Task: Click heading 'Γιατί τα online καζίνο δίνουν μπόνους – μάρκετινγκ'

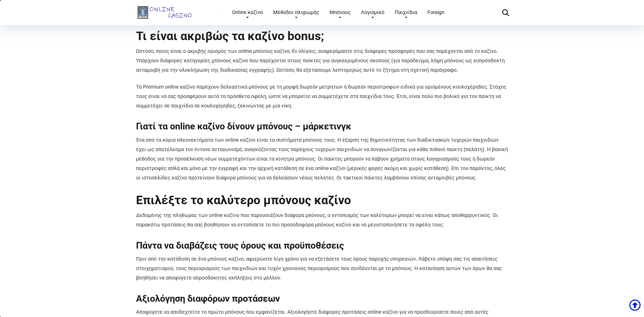Action: (243, 126)
